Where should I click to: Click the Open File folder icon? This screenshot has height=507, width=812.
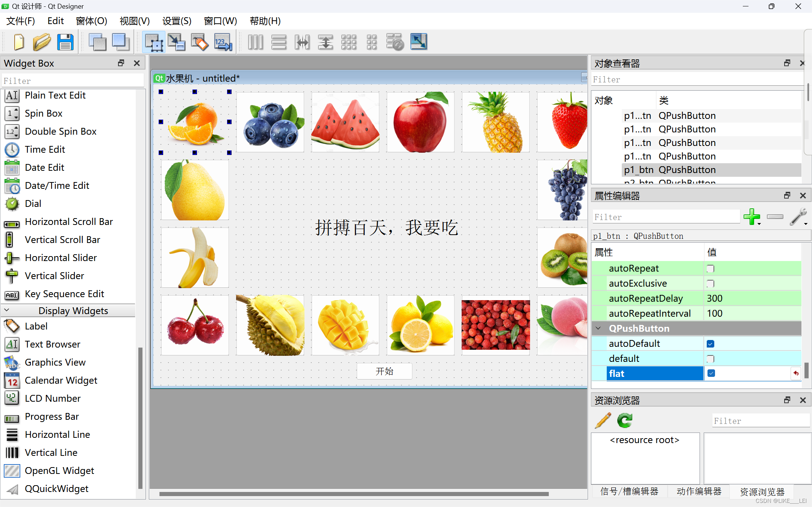click(x=42, y=42)
